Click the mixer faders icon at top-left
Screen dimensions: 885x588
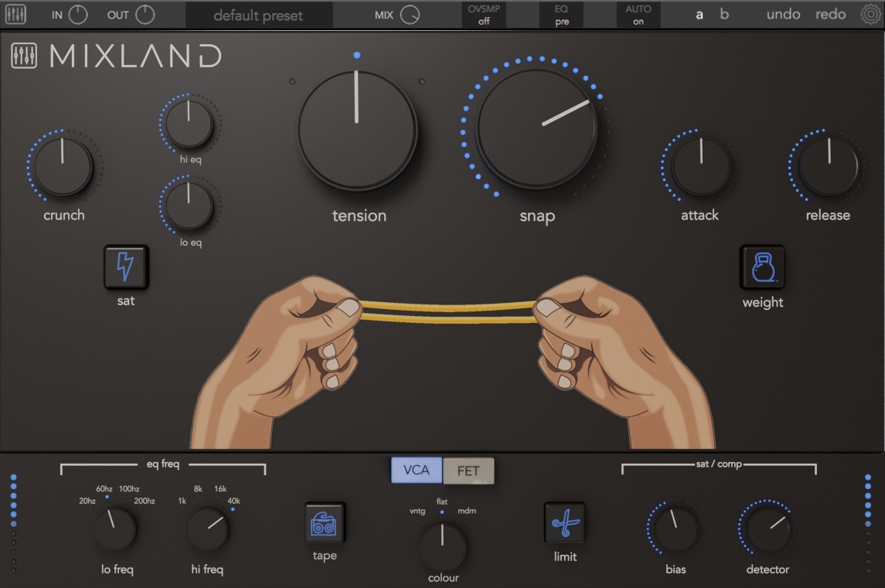15,15
